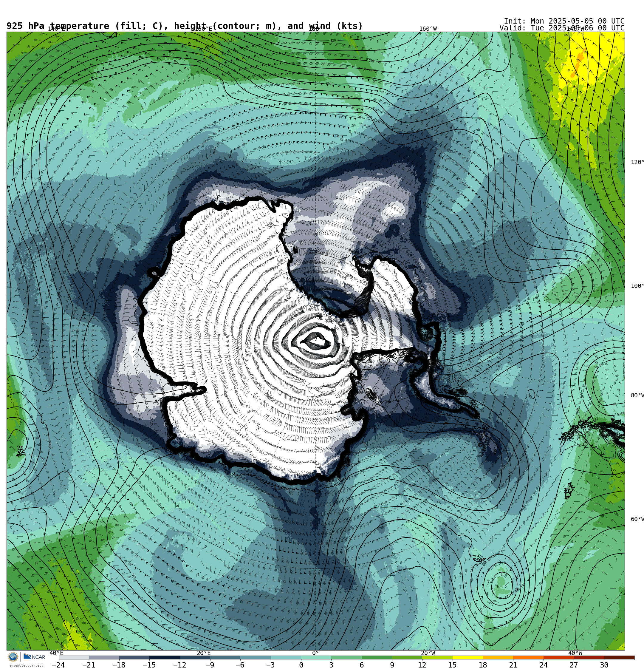Image resolution: width=644 pixels, height=669 pixels.
Task: Pick the colorbar segment between 0 and 3
Action: [x=316, y=657]
